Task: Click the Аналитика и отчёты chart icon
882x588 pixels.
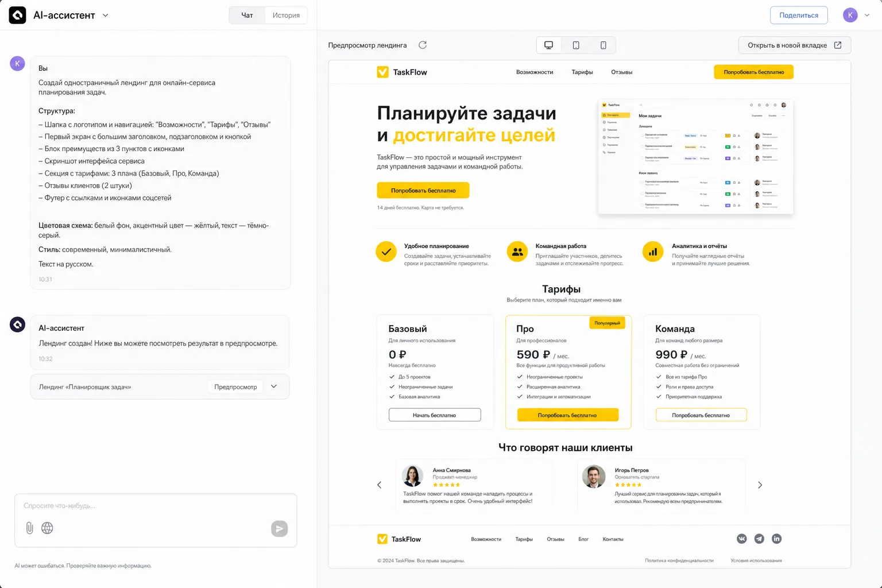Action: click(x=653, y=252)
